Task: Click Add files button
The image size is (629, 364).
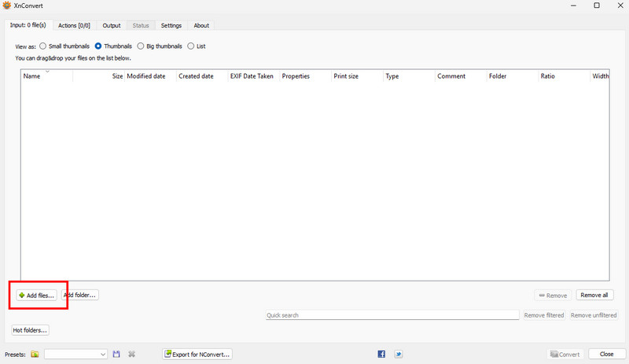Action: point(35,296)
